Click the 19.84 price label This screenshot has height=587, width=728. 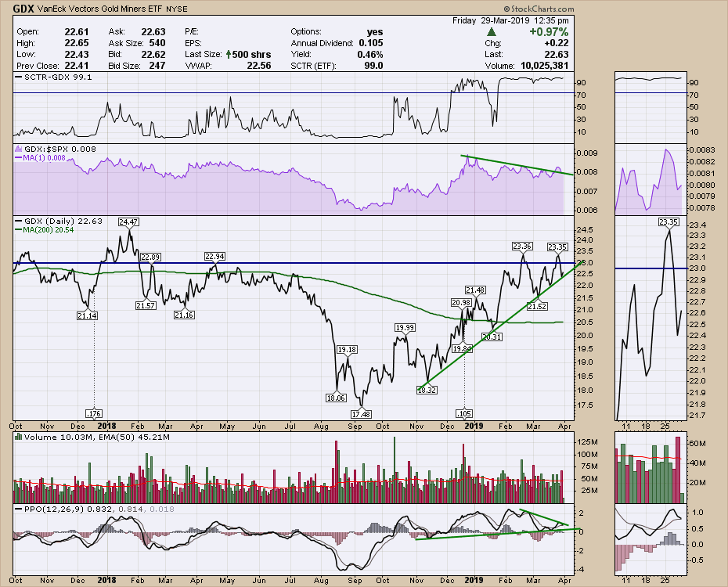click(x=462, y=349)
